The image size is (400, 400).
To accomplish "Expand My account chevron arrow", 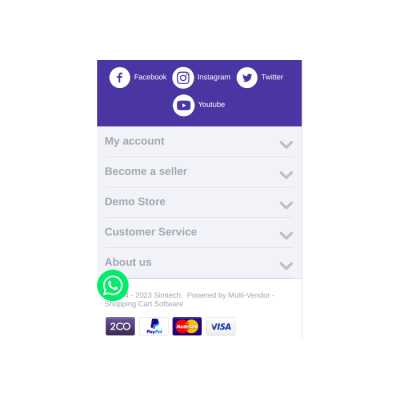I will (x=286, y=144).
